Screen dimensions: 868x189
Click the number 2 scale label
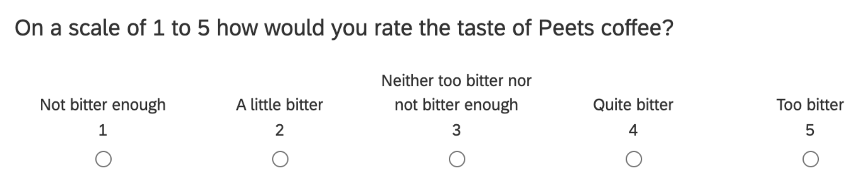click(280, 130)
